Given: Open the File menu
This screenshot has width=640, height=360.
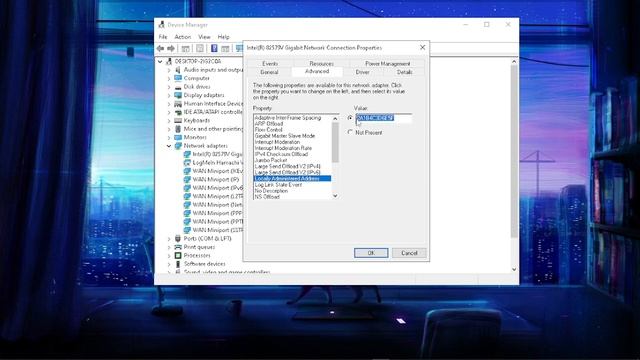Looking at the screenshot, I should (x=163, y=37).
